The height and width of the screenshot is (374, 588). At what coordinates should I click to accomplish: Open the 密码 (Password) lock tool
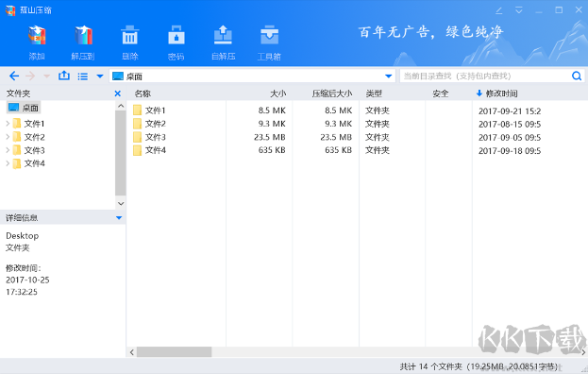pyautogui.click(x=176, y=36)
